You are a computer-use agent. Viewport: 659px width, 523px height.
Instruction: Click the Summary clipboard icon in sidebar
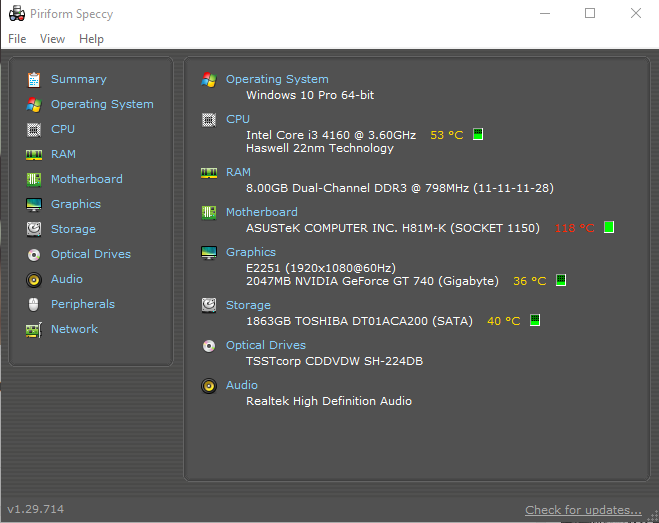click(x=34, y=79)
